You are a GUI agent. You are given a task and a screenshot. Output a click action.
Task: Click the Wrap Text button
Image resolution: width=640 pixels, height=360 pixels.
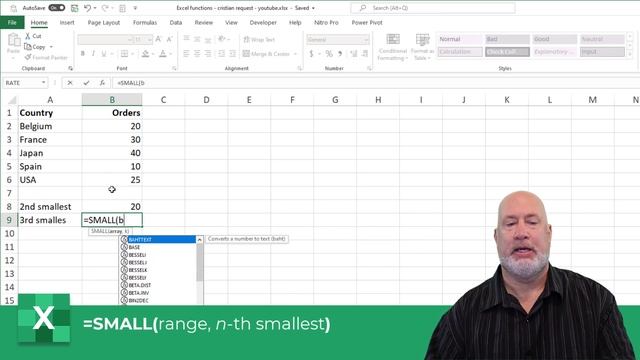tap(260, 40)
